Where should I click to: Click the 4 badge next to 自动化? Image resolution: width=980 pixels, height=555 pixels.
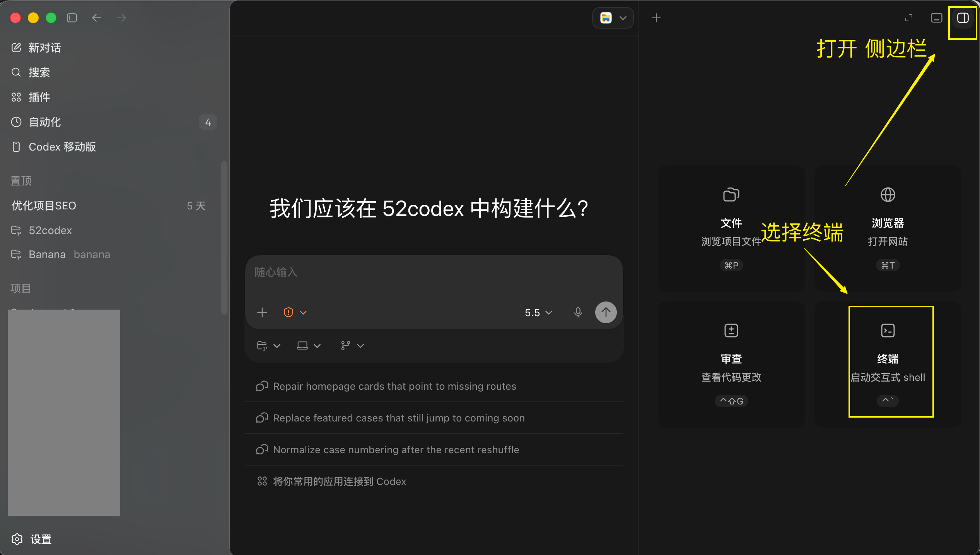[208, 122]
